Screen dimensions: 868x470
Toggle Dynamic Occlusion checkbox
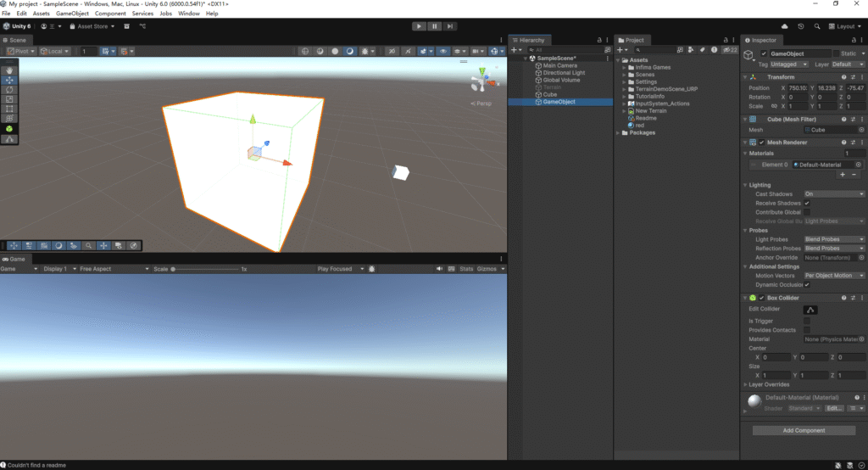pos(807,284)
